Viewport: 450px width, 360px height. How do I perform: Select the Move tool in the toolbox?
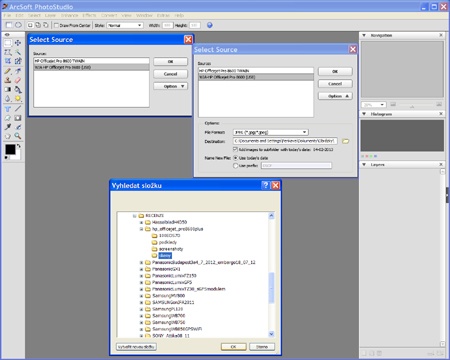pos(18,43)
